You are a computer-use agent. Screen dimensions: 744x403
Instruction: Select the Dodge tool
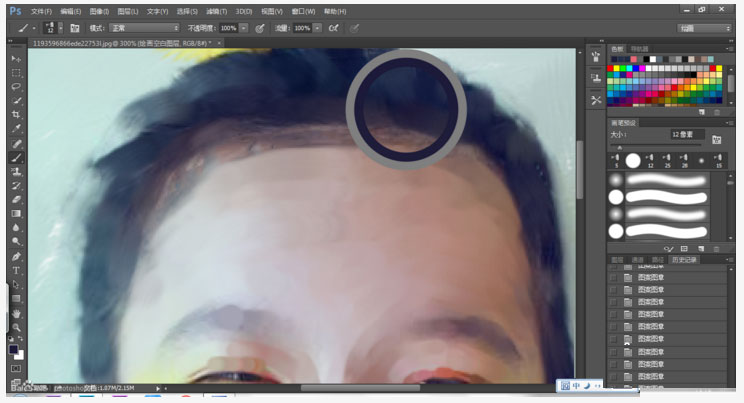(x=16, y=241)
